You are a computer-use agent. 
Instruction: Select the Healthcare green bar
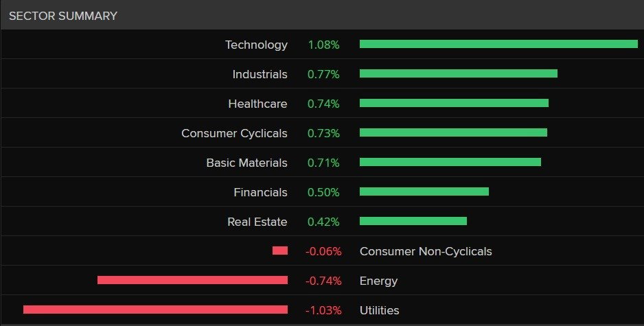455,103
